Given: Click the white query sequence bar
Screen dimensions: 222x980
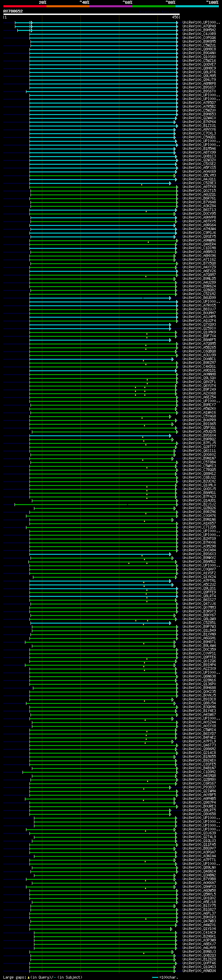Looking at the screenshot, I should pos(92,15).
